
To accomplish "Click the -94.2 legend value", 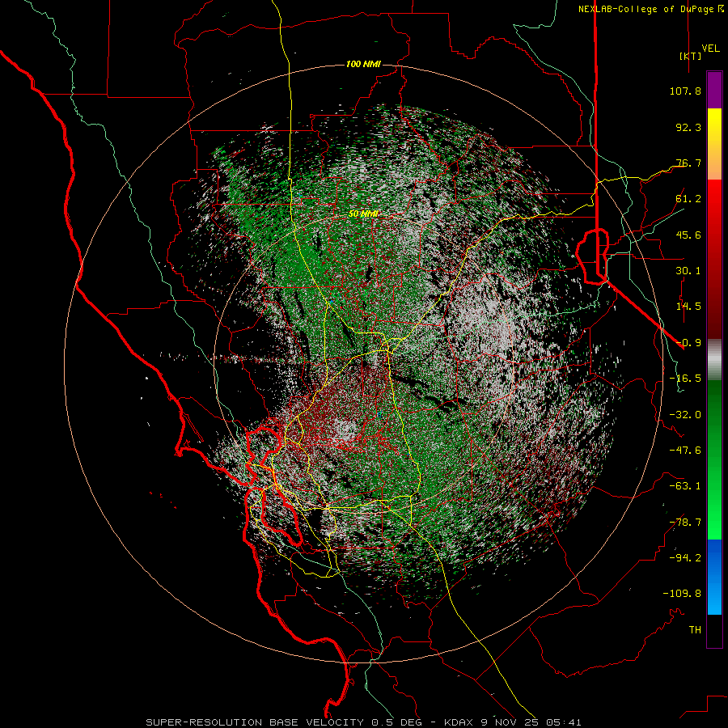I will coord(685,558).
